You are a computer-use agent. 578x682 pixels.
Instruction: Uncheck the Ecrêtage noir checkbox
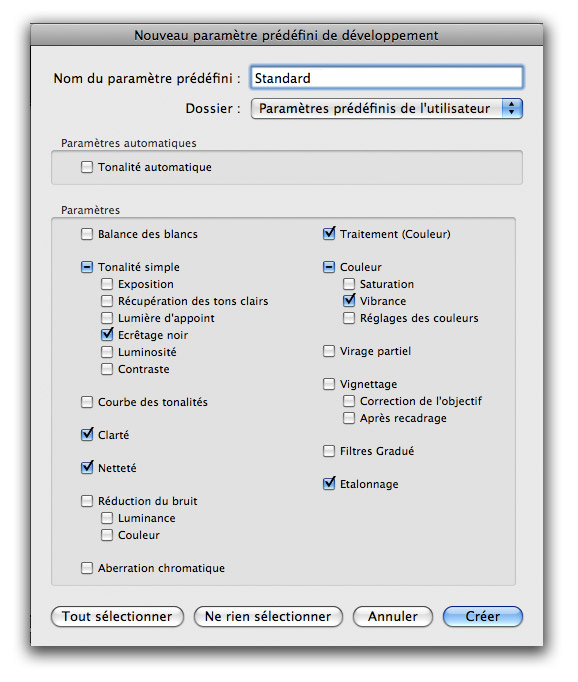click(107, 334)
